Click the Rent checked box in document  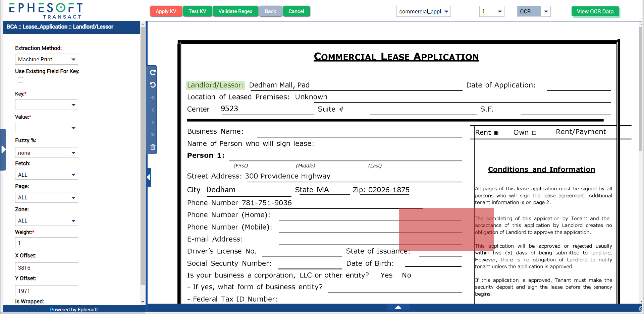coord(496,133)
